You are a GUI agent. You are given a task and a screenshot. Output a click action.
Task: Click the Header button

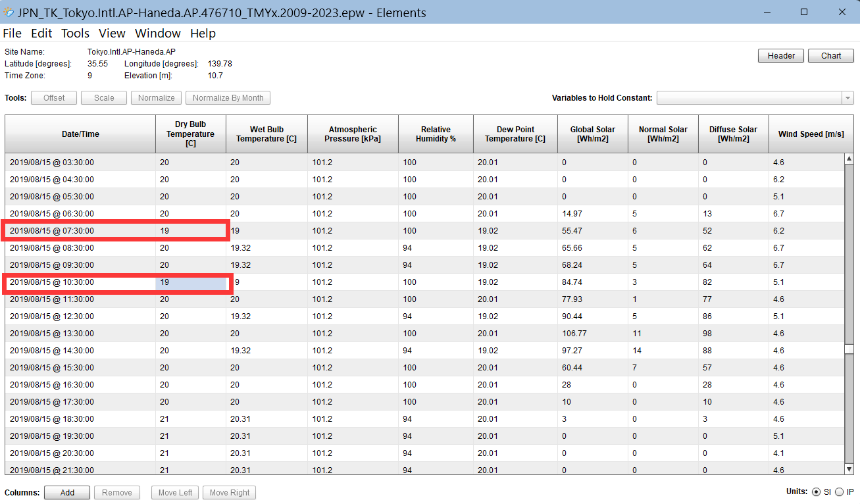point(781,56)
